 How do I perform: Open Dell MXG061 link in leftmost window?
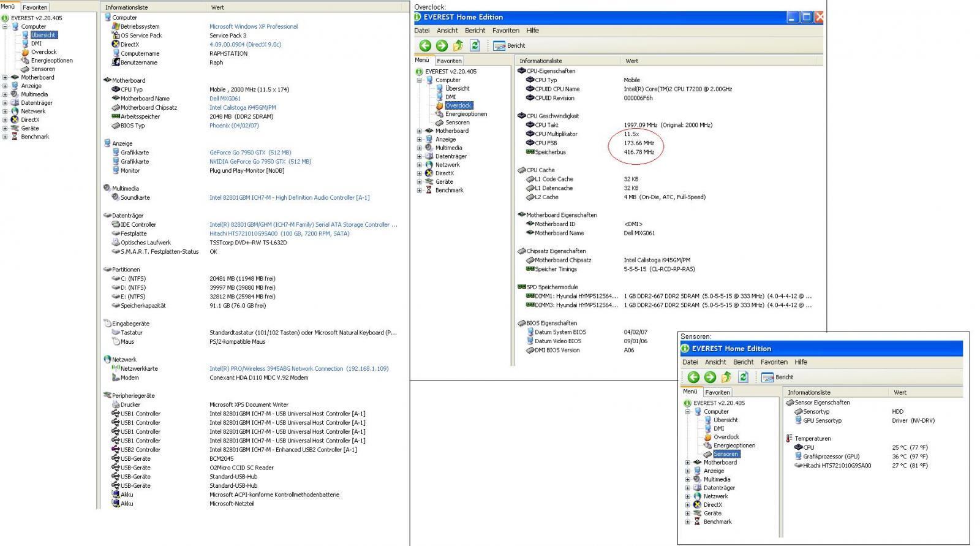(x=225, y=99)
